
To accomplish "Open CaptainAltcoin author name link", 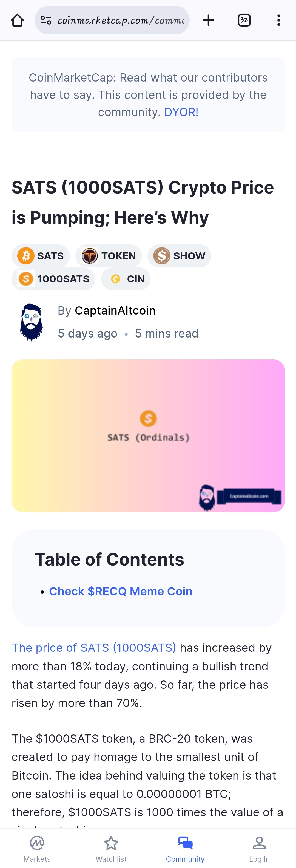I will (115, 310).
